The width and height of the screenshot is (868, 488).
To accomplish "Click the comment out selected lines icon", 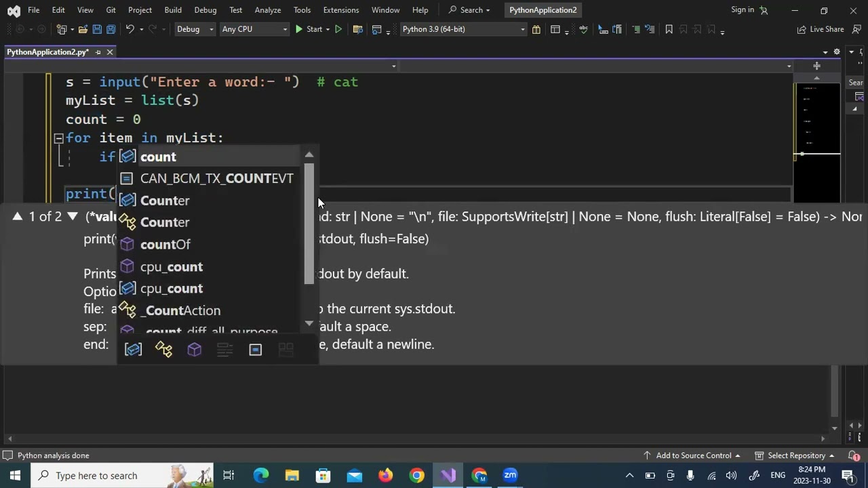I will coord(636,29).
